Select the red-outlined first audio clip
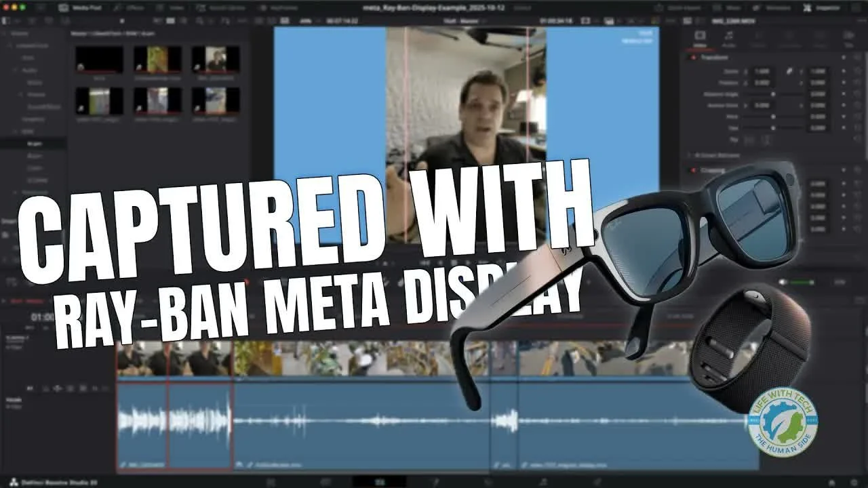The image size is (868, 488). 175,426
